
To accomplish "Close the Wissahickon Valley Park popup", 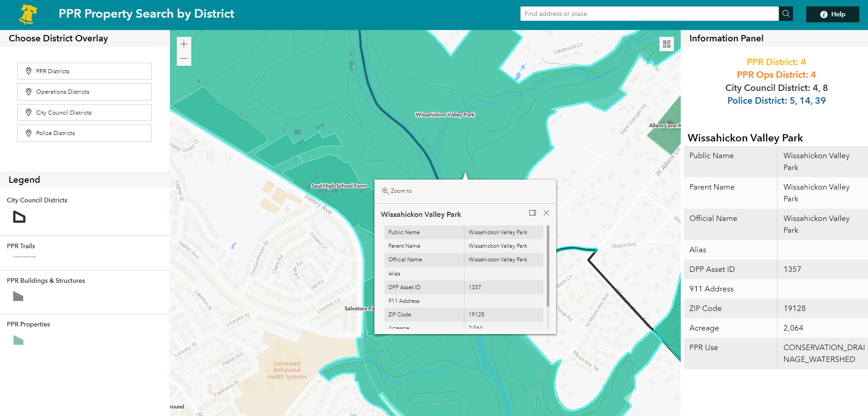I will coord(546,213).
